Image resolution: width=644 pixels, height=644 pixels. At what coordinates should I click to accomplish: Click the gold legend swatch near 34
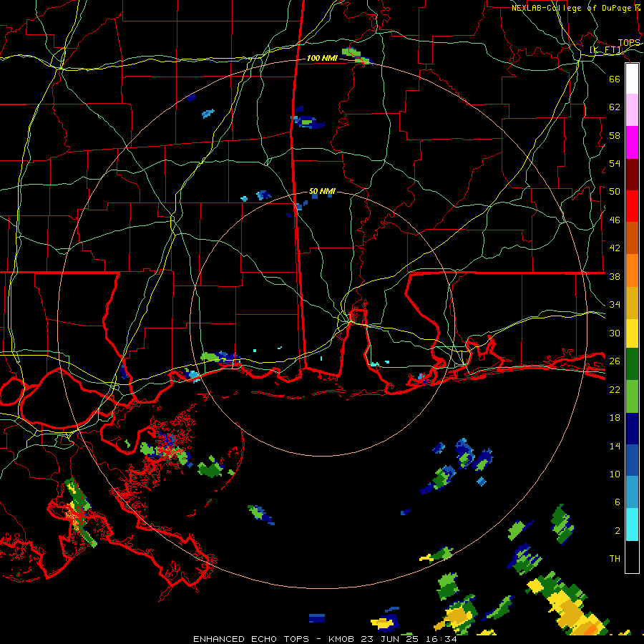pos(632,303)
